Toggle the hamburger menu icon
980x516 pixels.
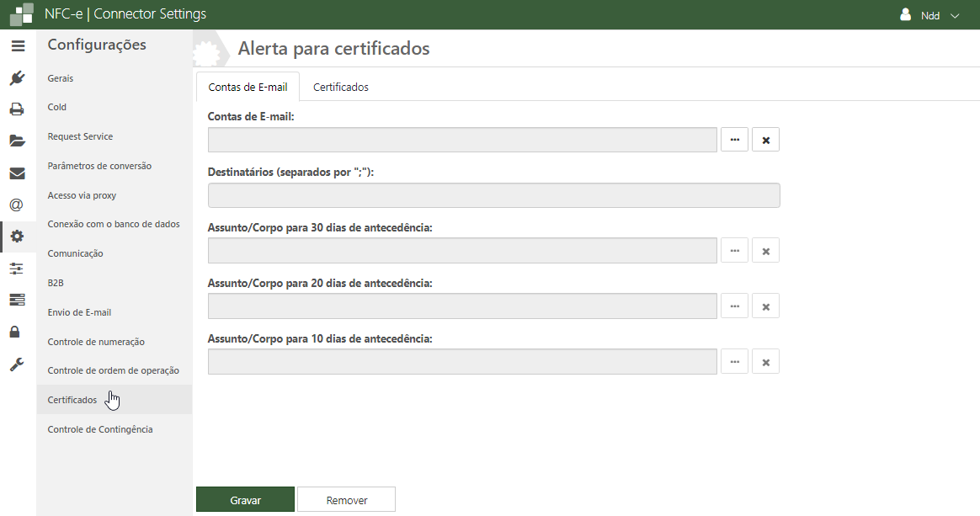(18, 46)
